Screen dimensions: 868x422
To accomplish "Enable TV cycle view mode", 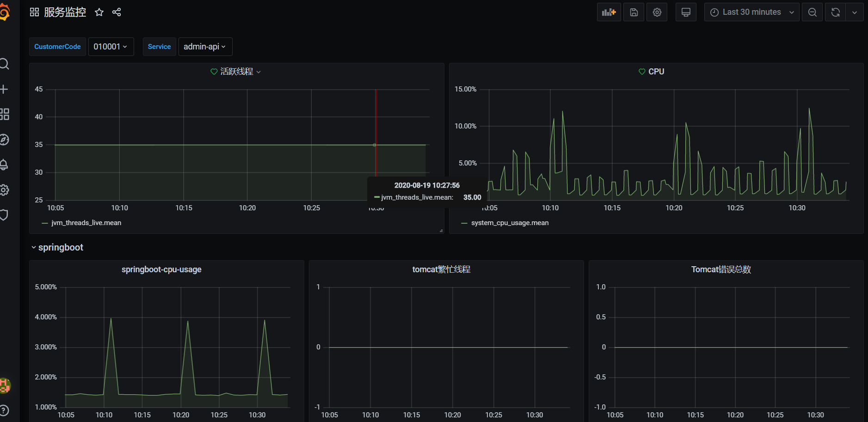I will tap(686, 12).
